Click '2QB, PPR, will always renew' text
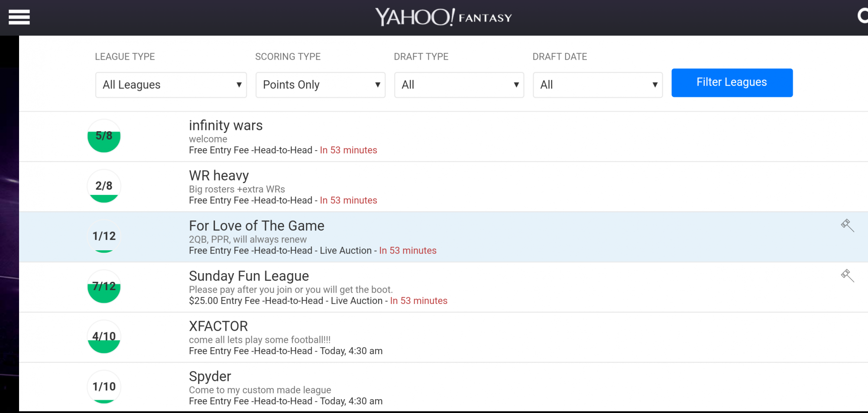The width and height of the screenshot is (868, 413). (x=248, y=239)
